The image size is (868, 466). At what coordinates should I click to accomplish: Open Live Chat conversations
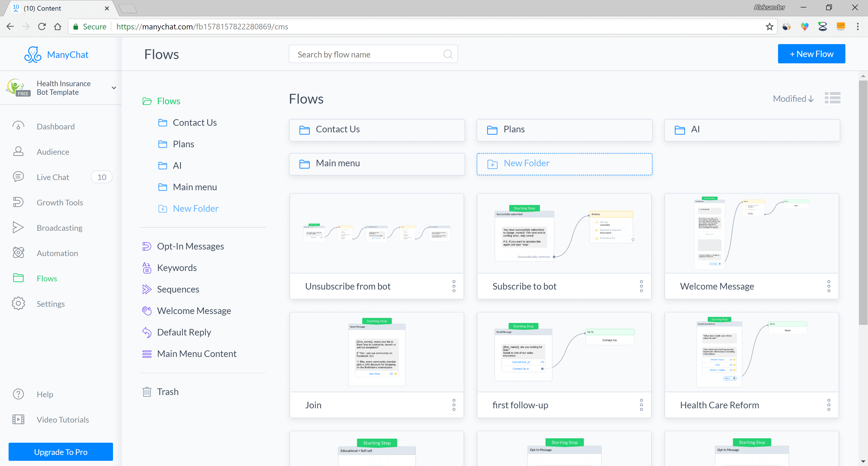tap(53, 177)
